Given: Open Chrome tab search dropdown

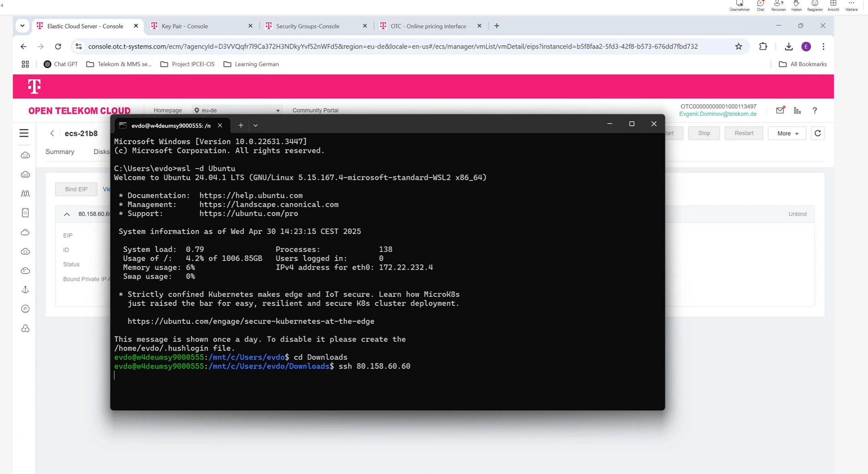Looking at the screenshot, I should (23, 26).
